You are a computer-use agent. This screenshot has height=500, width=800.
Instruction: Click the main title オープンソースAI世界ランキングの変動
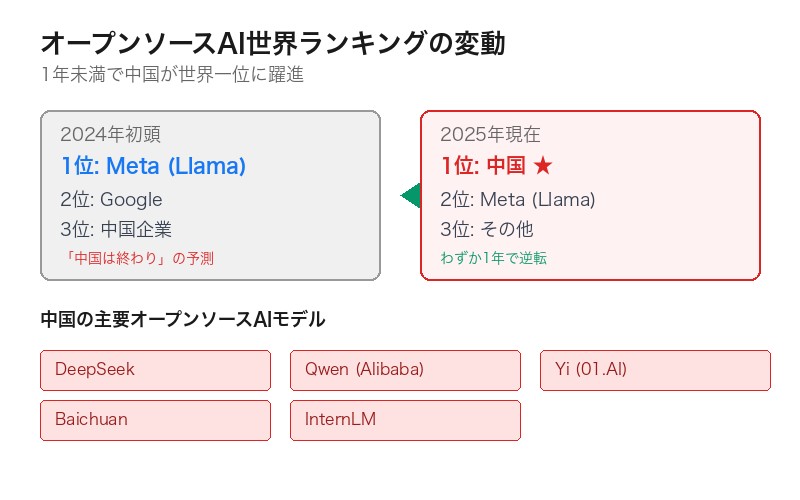(272, 44)
